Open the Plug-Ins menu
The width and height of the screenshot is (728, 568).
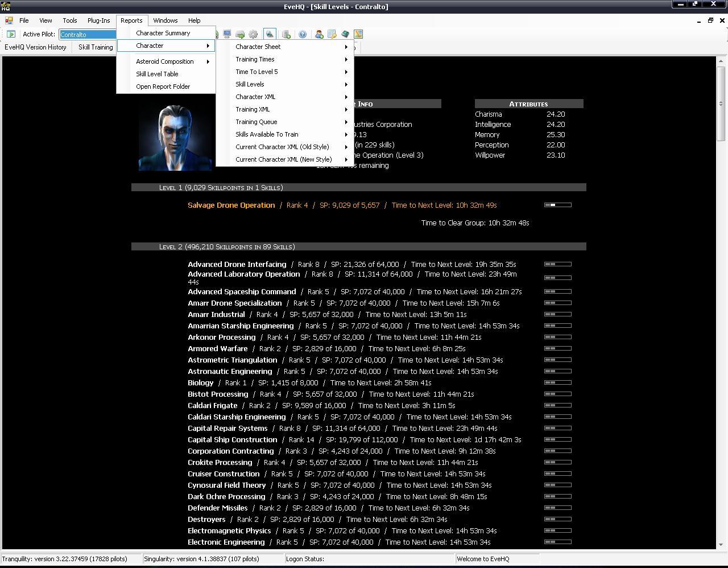click(99, 20)
